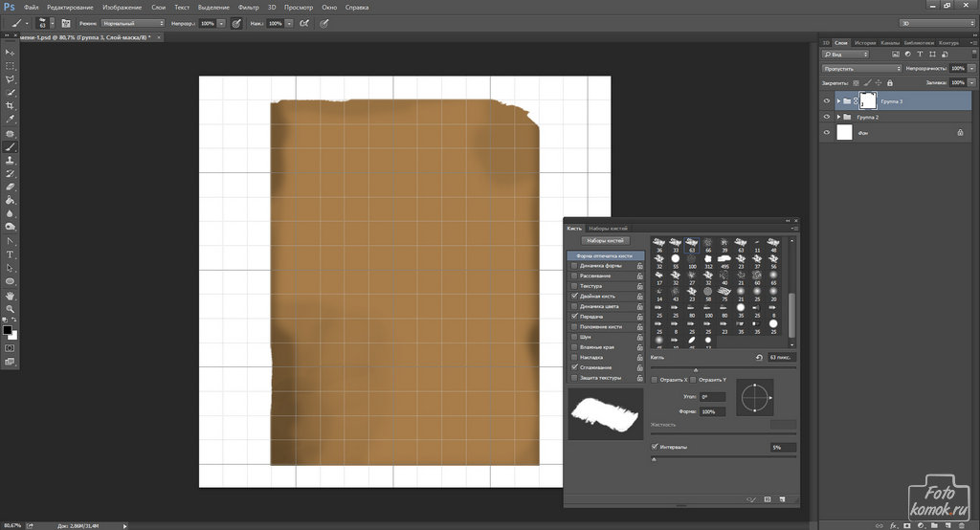
Task: Open layer opacity dropdown arrow
Action: (x=972, y=68)
